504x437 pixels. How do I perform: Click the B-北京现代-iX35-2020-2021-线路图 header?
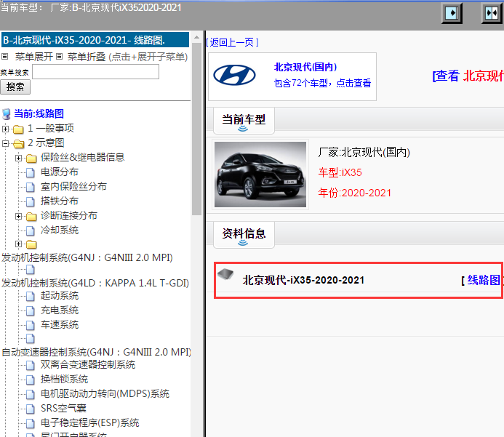pos(95,40)
